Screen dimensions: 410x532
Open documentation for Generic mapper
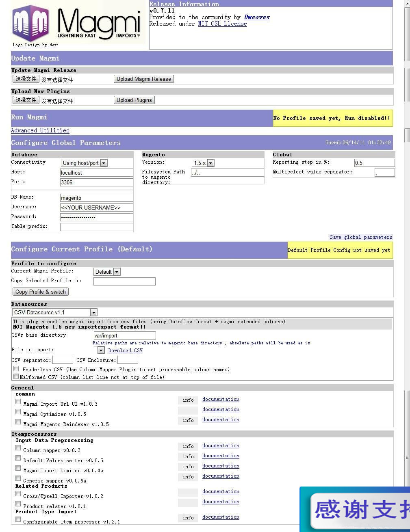click(x=221, y=476)
